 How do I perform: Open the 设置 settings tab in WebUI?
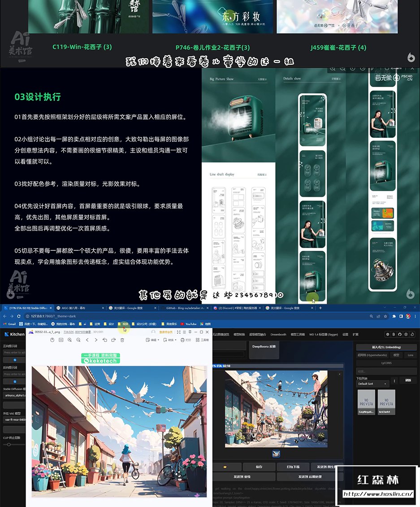[346, 334]
